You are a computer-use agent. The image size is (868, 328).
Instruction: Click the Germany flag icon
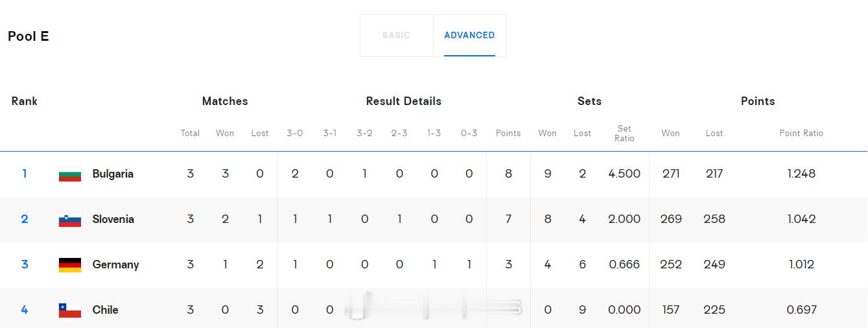tap(70, 265)
